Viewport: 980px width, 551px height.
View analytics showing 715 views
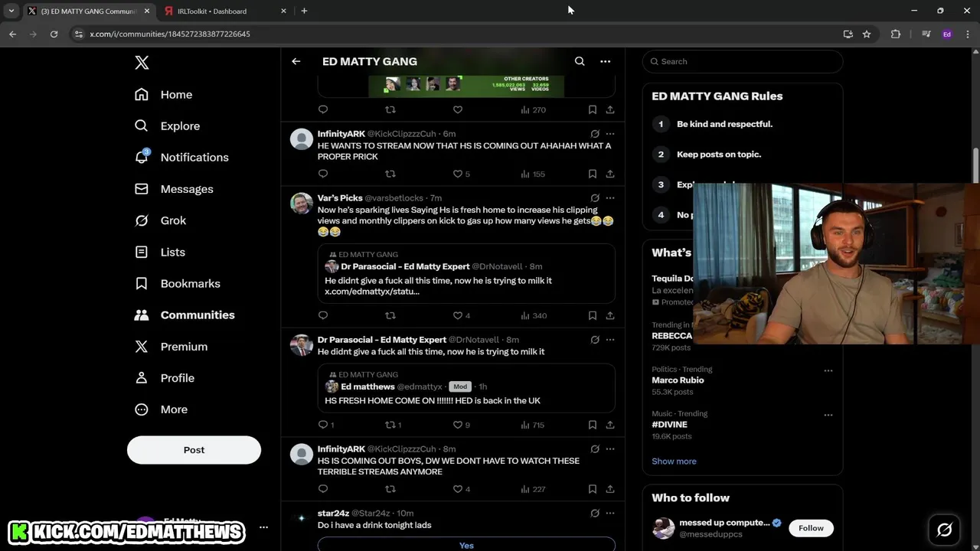click(x=532, y=425)
